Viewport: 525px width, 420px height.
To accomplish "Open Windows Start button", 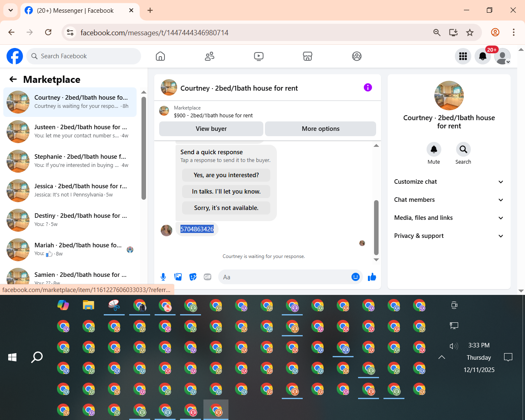I will (12, 357).
